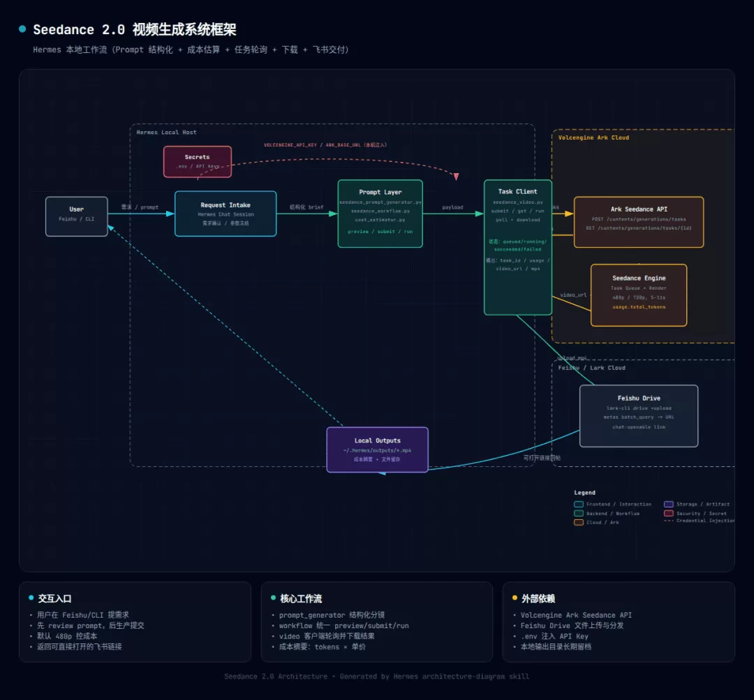This screenshot has height=700, width=754.
Task: Select the User node box
Action: pyautogui.click(x=77, y=216)
